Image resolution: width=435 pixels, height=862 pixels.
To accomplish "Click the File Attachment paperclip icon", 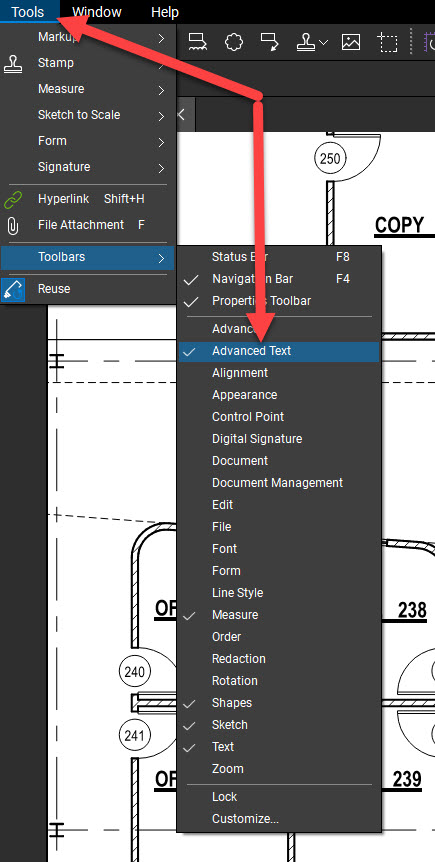I will [x=12, y=225].
